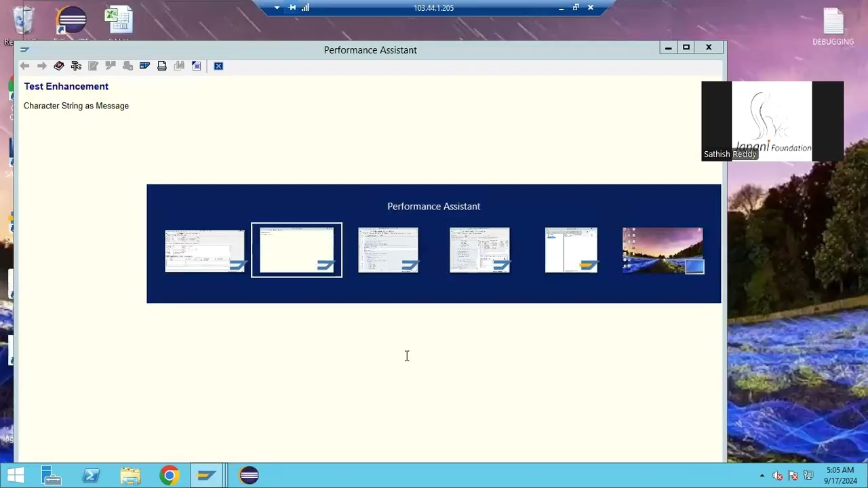
Task: Click the Sathish Reddy video tile
Action: (772, 121)
